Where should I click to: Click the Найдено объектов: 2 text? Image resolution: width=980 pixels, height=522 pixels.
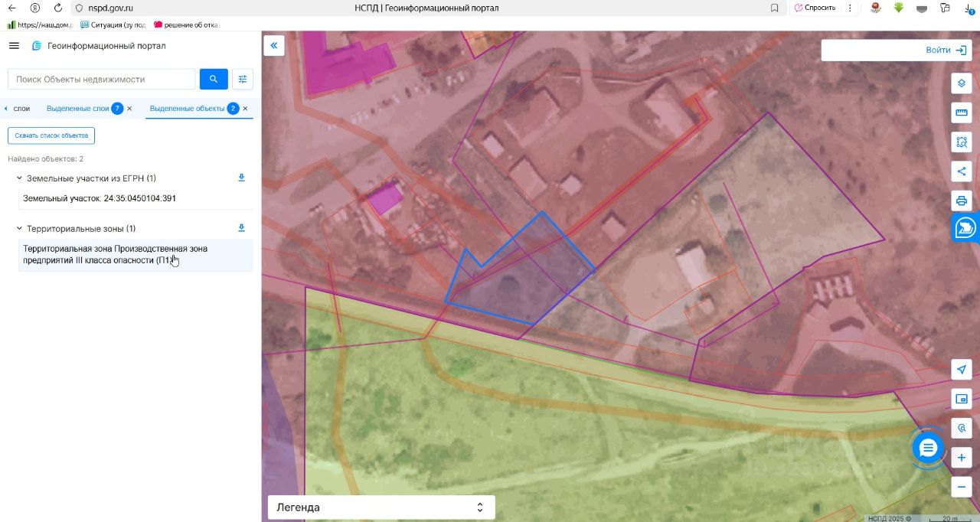click(45, 158)
